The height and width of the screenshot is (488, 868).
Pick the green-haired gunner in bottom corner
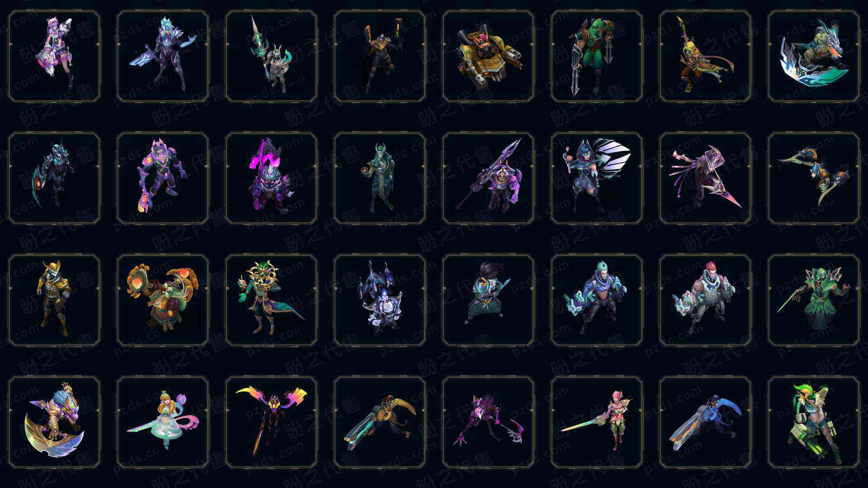(x=814, y=422)
